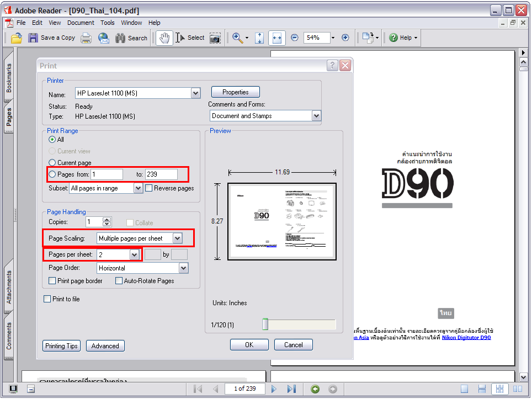Select the Hand tool
Image resolution: width=532 pixels, height=399 pixels.
pos(164,38)
